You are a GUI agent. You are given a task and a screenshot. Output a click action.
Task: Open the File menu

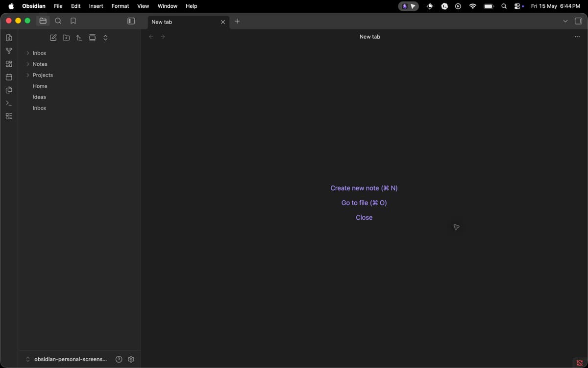point(58,6)
